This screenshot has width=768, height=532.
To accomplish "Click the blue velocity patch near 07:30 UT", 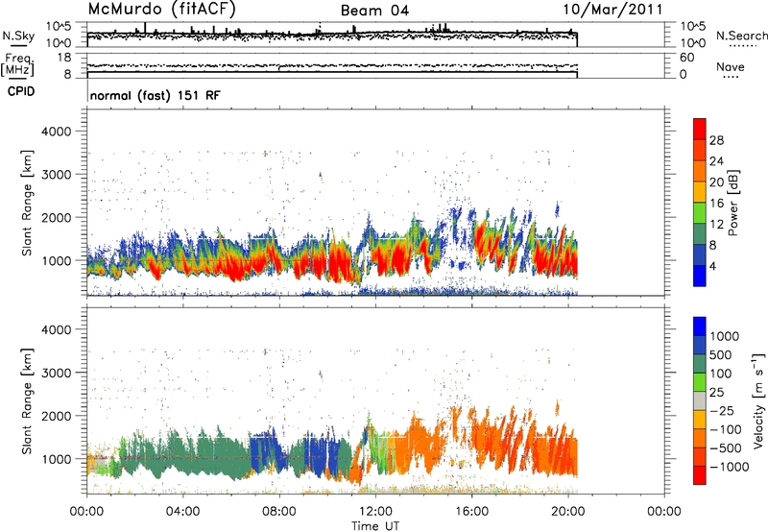I will click(x=265, y=453).
